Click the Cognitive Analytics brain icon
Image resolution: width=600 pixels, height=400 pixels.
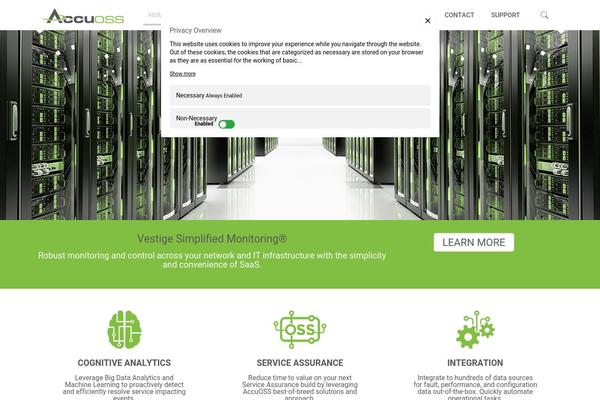[124, 329]
